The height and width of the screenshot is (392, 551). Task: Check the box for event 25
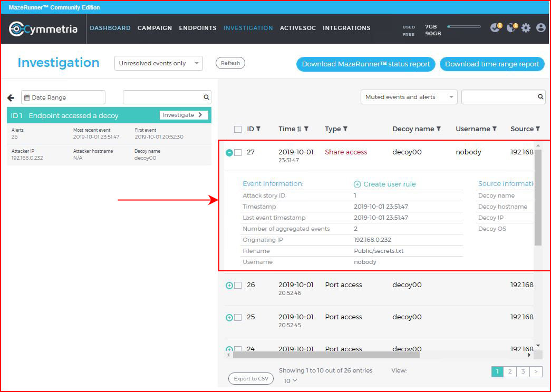[238, 318]
